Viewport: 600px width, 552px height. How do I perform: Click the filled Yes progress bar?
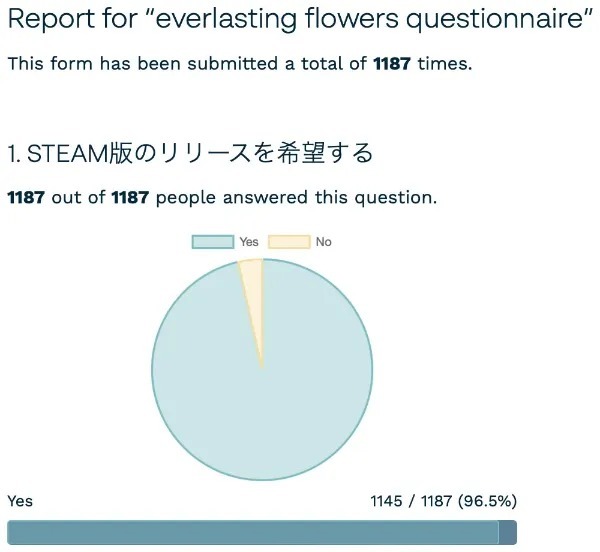(250, 532)
